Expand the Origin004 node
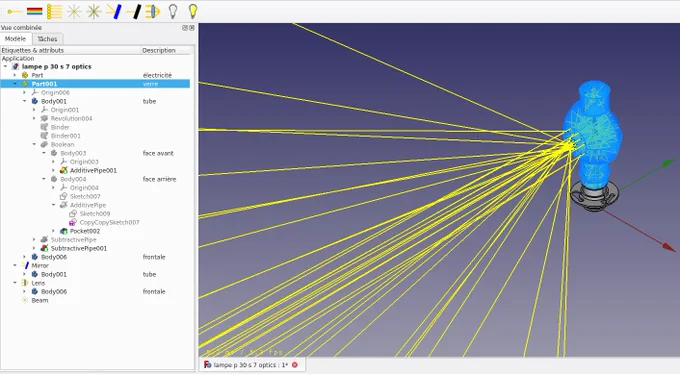 [x=53, y=187]
